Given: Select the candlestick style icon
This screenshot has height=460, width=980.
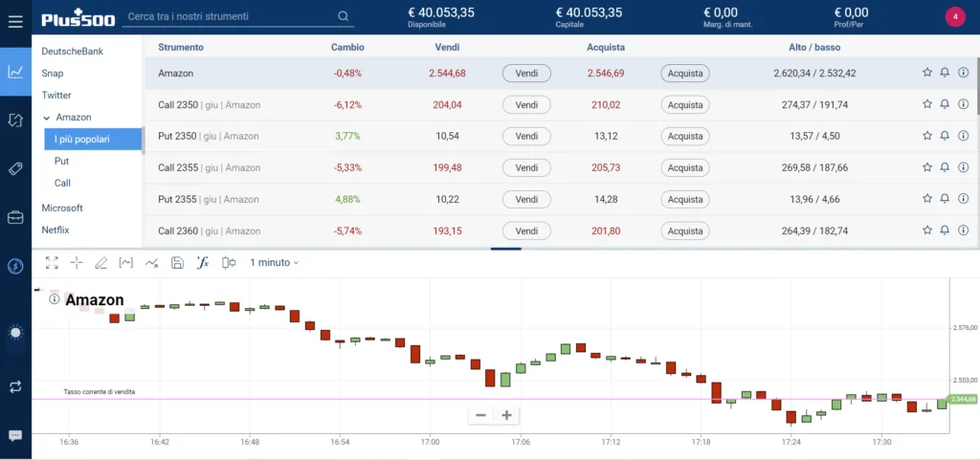Looking at the screenshot, I should tap(228, 263).
